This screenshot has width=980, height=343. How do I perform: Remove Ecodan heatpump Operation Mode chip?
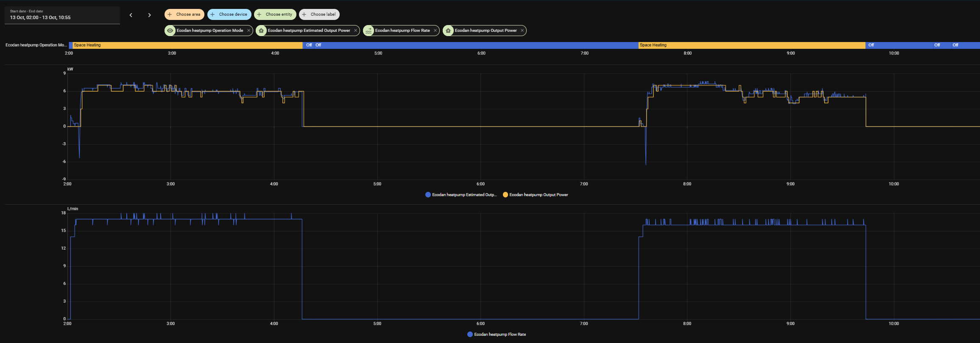point(248,31)
